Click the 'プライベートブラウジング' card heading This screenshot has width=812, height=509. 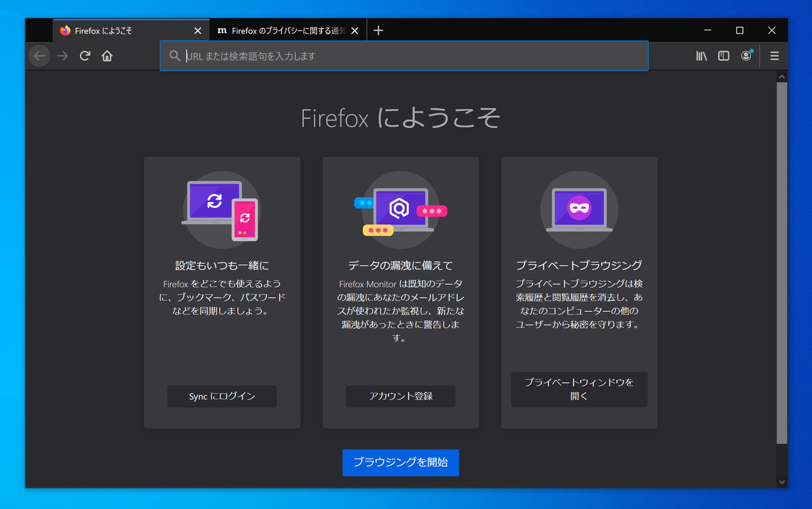[x=579, y=265]
